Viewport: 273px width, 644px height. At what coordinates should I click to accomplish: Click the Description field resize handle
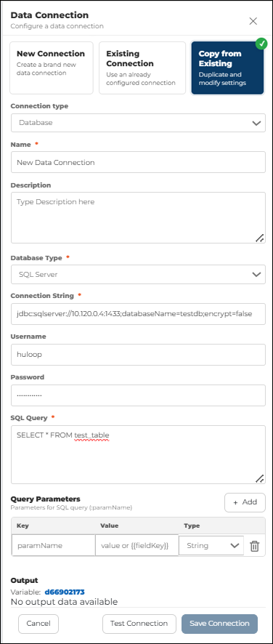[259, 238]
